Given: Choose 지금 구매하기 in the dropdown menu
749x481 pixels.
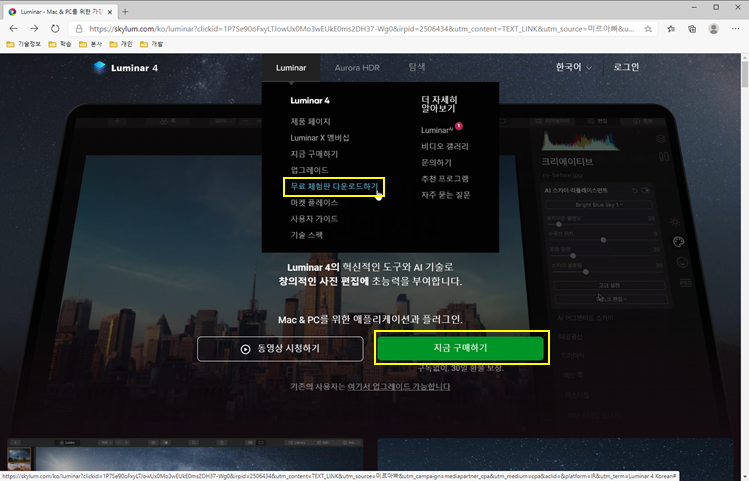Looking at the screenshot, I should [x=314, y=154].
